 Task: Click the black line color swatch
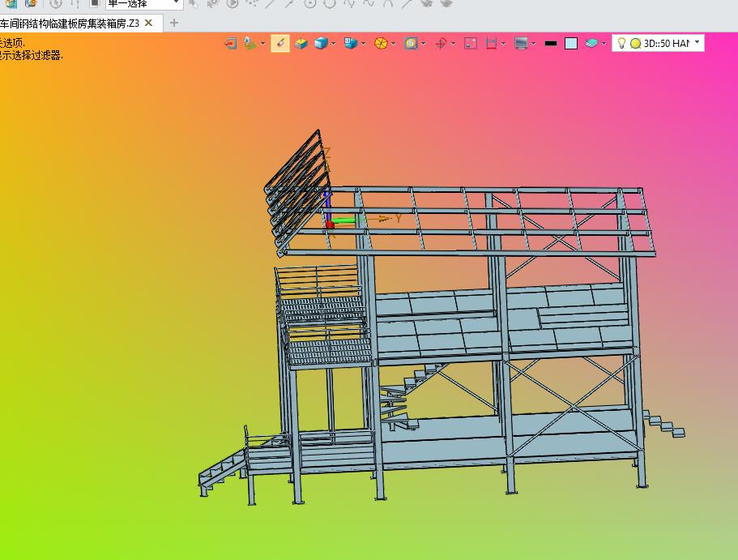pos(551,43)
